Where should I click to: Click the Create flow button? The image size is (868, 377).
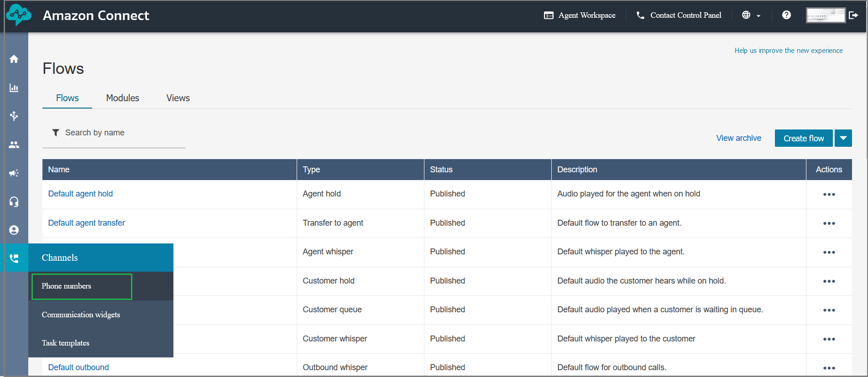(804, 138)
